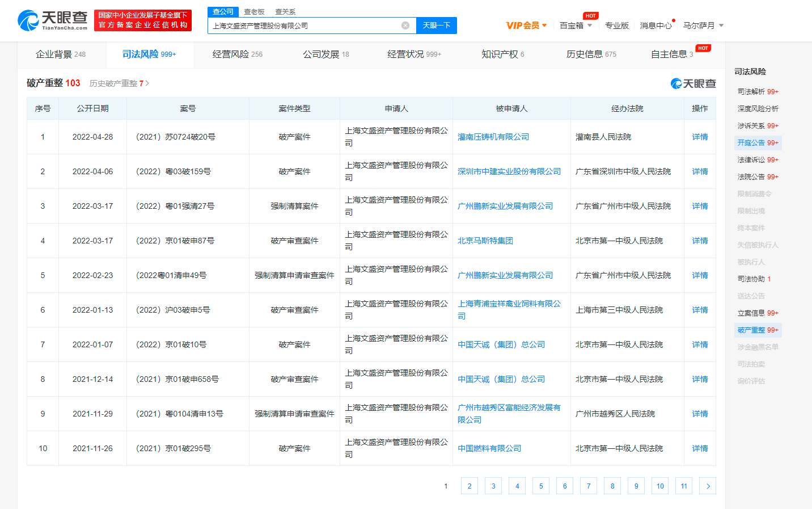Open 详情 for case 京01破申87号

(700, 241)
